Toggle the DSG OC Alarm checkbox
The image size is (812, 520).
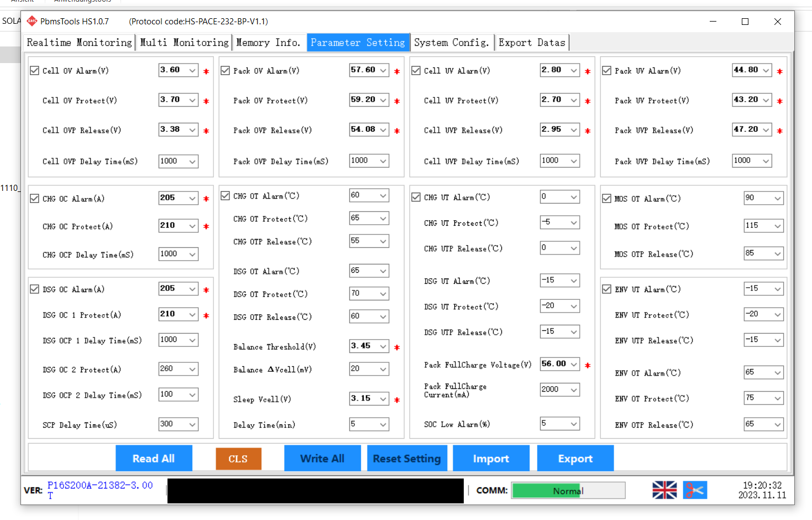coord(35,289)
